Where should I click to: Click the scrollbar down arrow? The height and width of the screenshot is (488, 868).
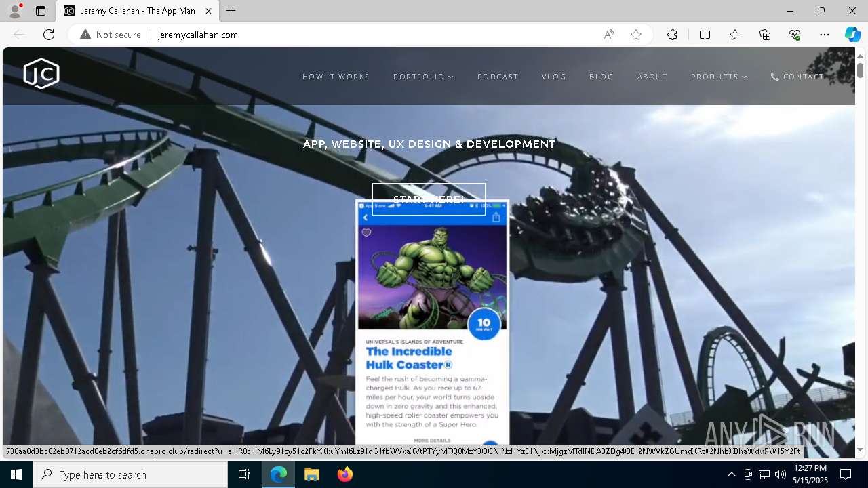[860, 450]
